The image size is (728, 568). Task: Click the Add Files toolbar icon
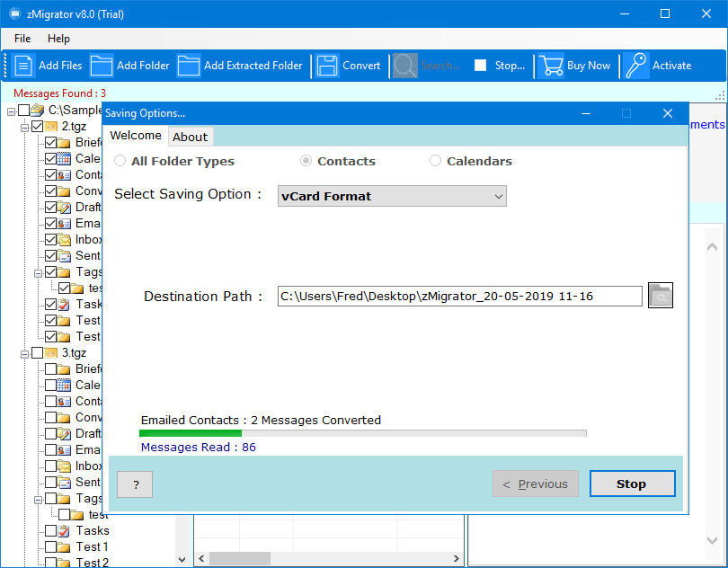[x=22, y=66]
